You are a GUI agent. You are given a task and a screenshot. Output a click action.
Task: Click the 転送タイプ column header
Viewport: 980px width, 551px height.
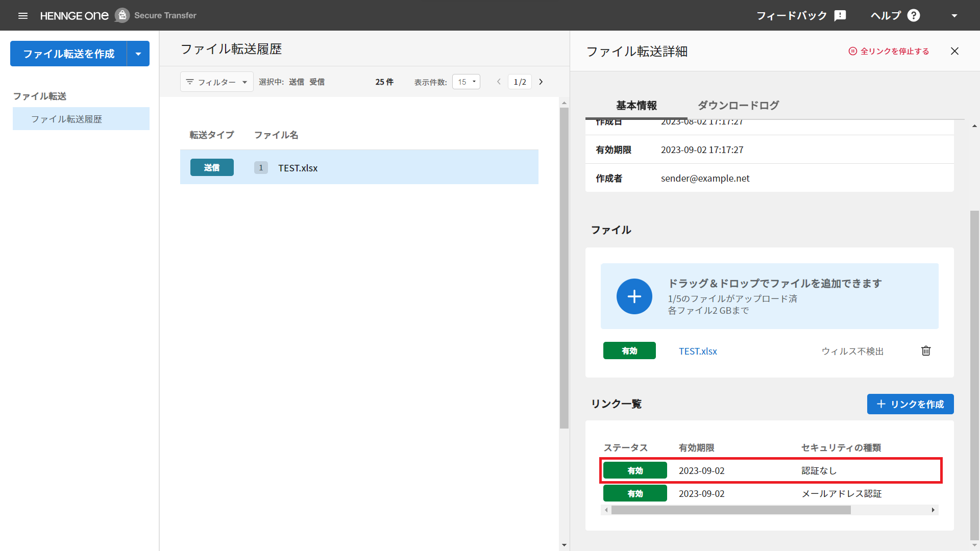(x=212, y=135)
